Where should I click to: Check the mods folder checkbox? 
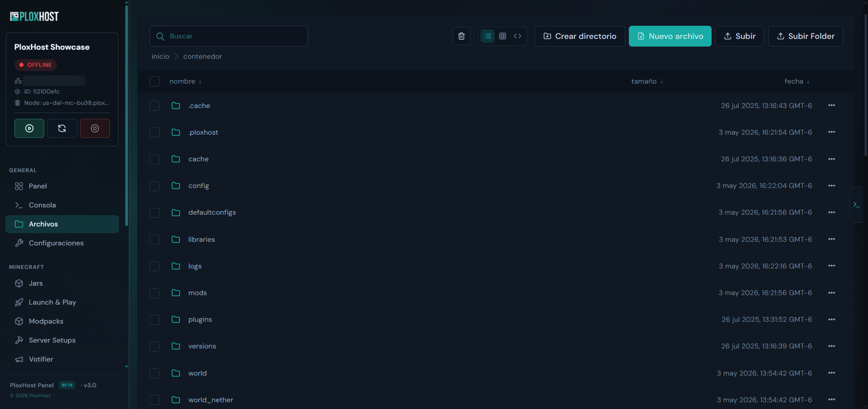[x=155, y=293]
